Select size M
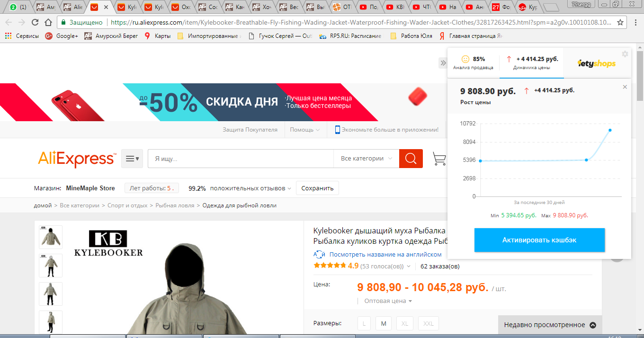Viewport: 644px width, 338px height. pos(384,324)
